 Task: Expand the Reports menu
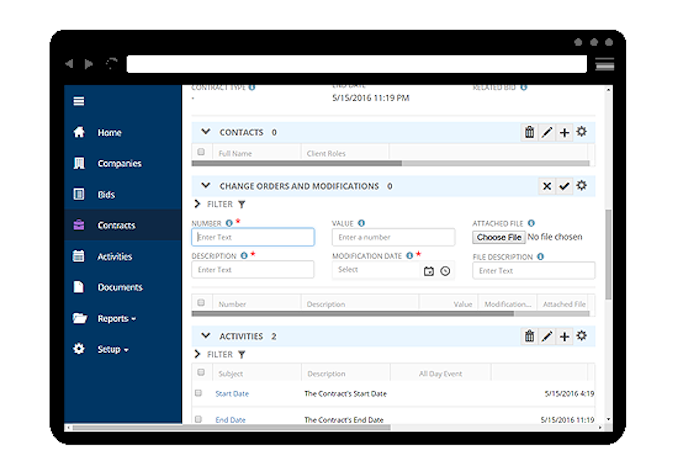tap(117, 319)
